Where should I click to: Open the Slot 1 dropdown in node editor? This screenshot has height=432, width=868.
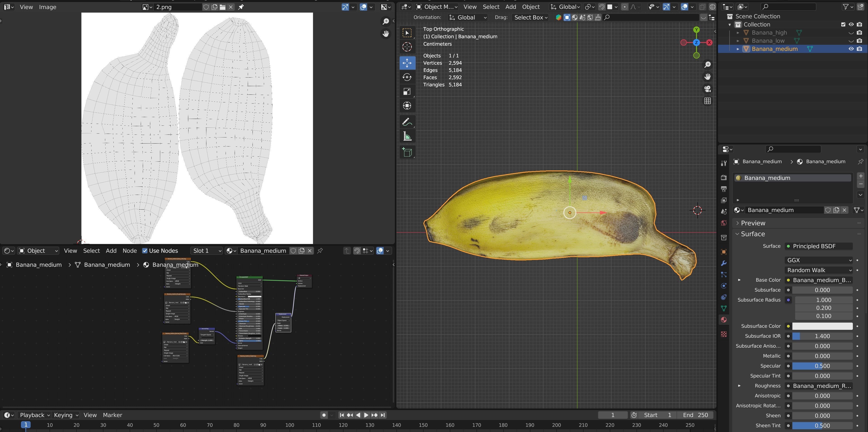(206, 251)
